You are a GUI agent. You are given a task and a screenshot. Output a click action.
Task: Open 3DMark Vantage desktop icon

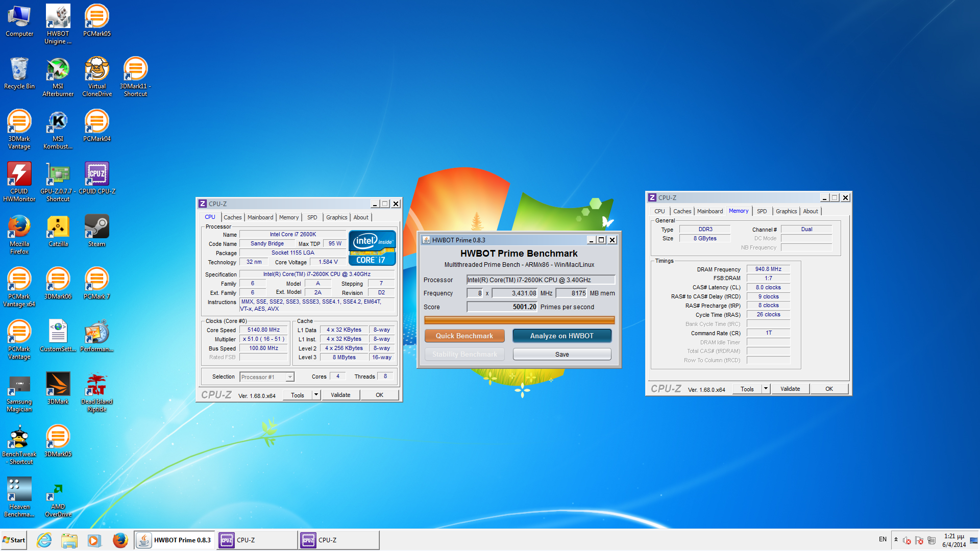[x=19, y=129]
